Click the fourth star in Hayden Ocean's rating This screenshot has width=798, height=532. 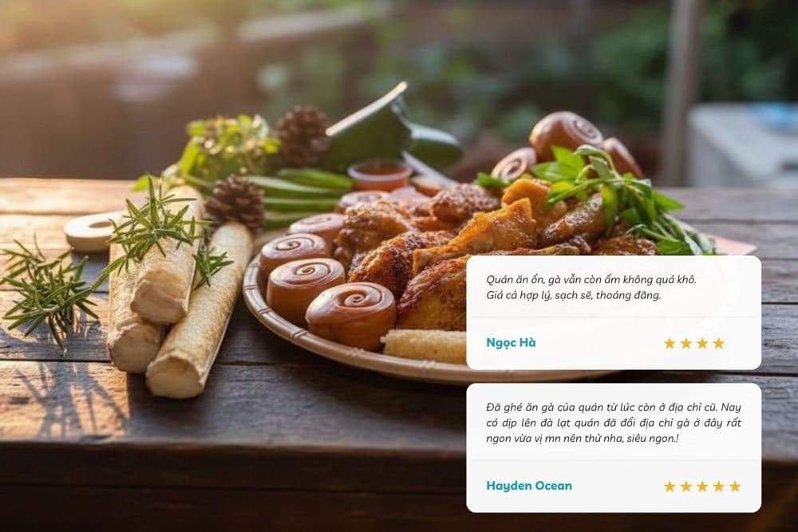point(719,487)
